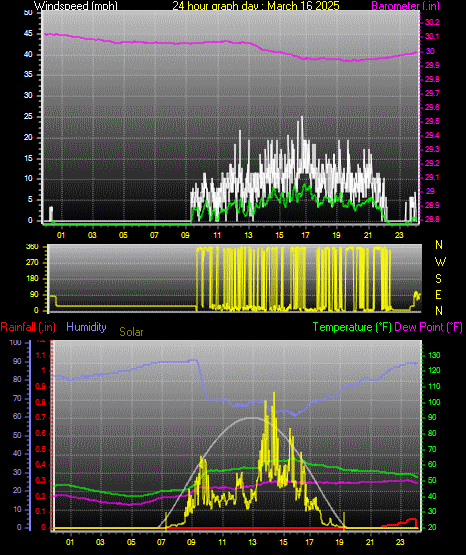Image resolution: width=466 pixels, height=555 pixels.
Task: Click hour 23 on bottom graph axis
Action: (x=400, y=542)
